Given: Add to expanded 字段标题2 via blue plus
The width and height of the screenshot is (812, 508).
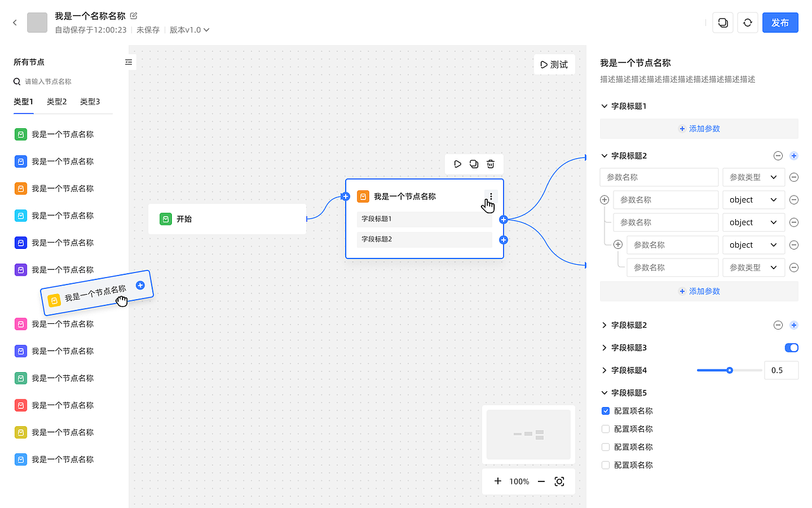Looking at the screenshot, I should (x=794, y=156).
